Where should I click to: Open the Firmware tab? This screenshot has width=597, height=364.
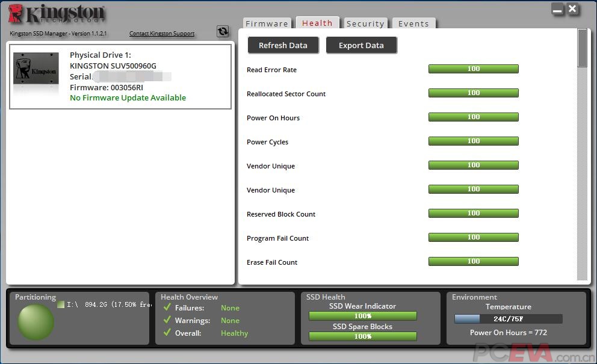click(267, 23)
